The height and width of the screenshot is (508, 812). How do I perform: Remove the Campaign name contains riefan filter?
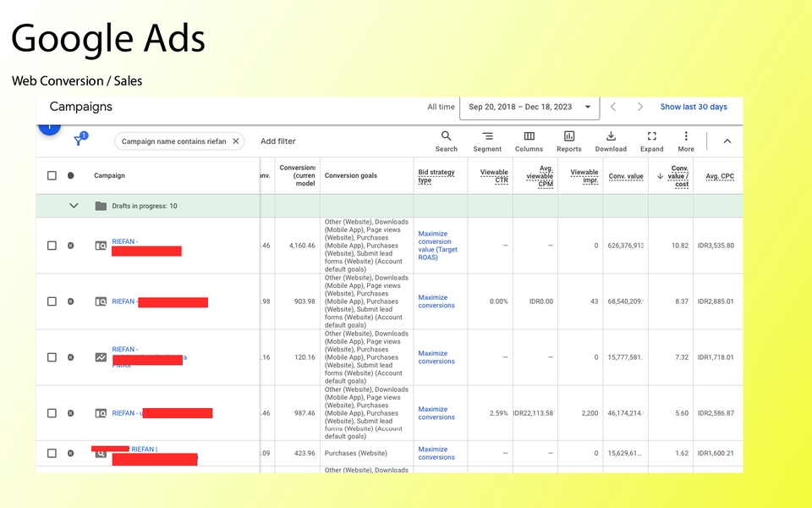pos(237,141)
